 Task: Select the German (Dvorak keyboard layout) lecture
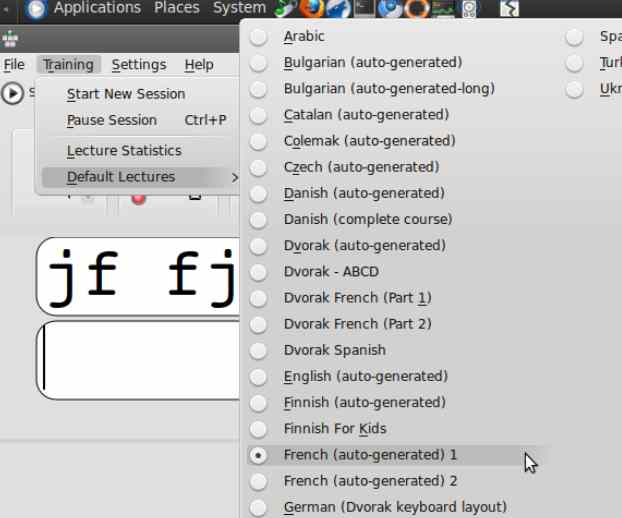(x=397, y=507)
